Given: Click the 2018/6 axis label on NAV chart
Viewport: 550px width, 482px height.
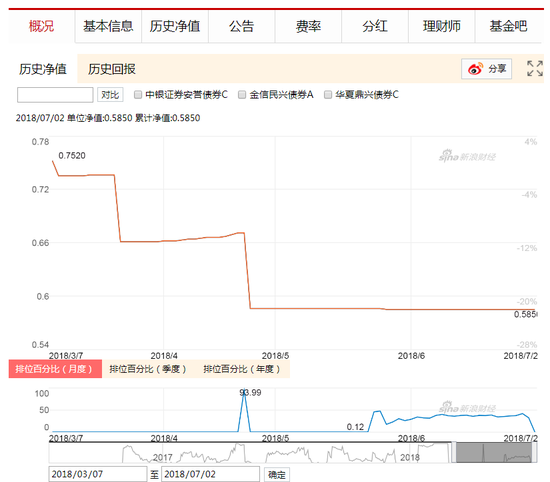Looking at the screenshot, I should 411,356.
